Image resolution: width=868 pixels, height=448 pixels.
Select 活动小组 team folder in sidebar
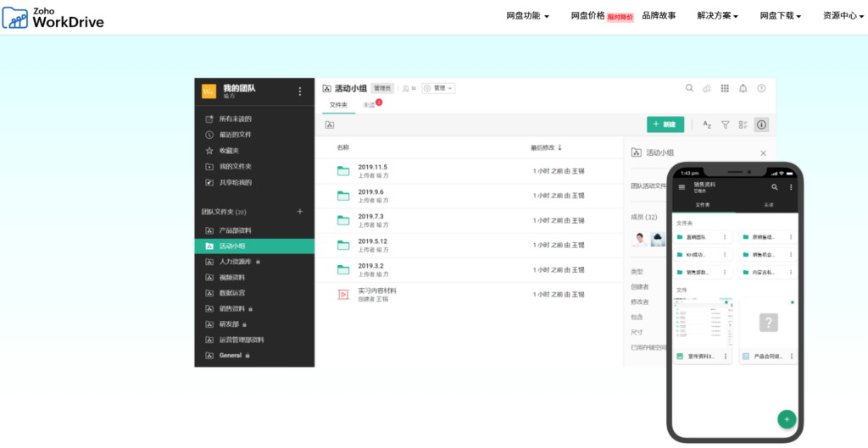point(254,246)
